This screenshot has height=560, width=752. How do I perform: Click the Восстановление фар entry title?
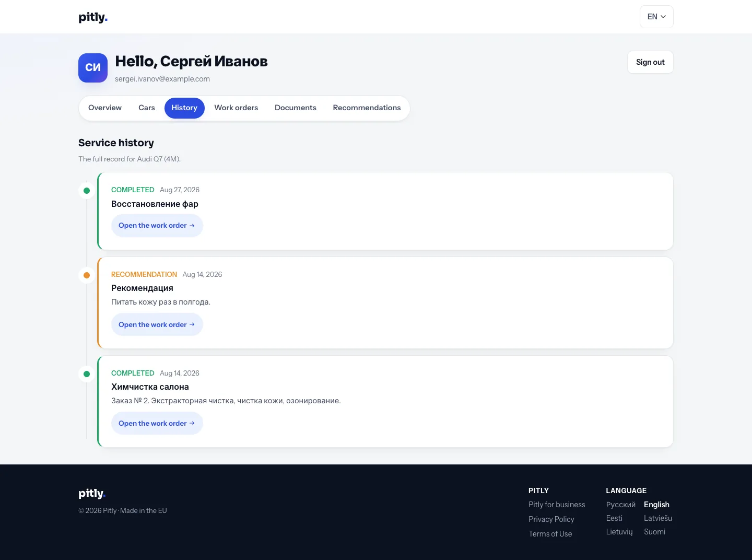click(155, 204)
